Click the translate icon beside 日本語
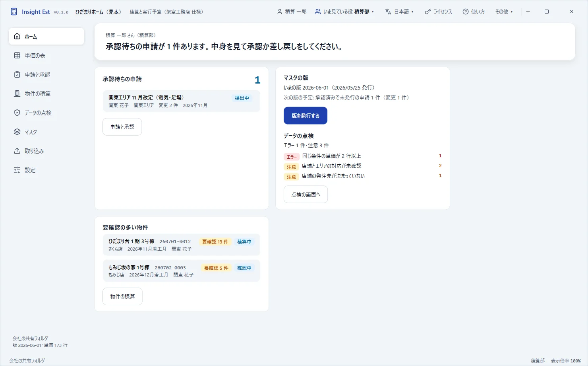Screen dimensions: 588x366 388,12
